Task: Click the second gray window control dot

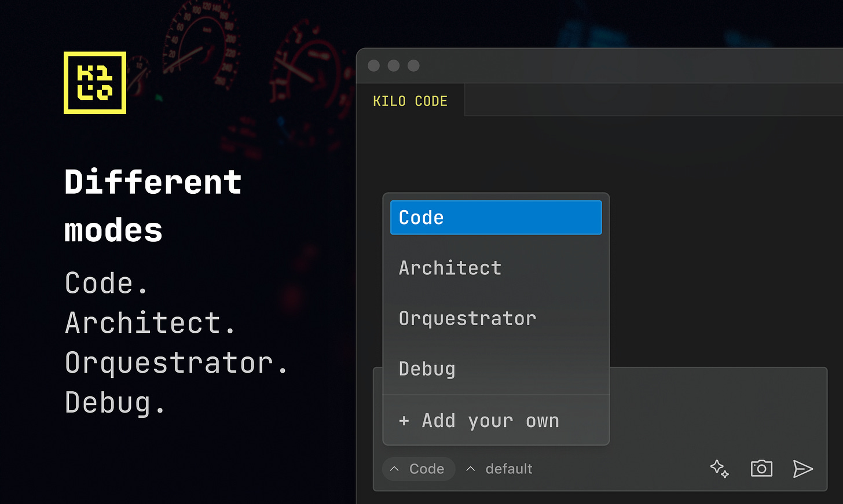Action: (x=394, y=65)
